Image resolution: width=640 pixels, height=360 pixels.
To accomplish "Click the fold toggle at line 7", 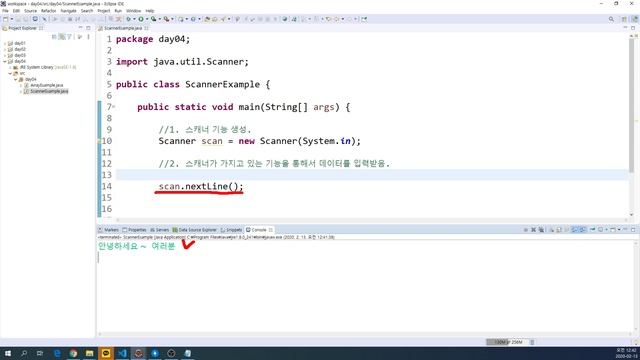I will 114,107.
